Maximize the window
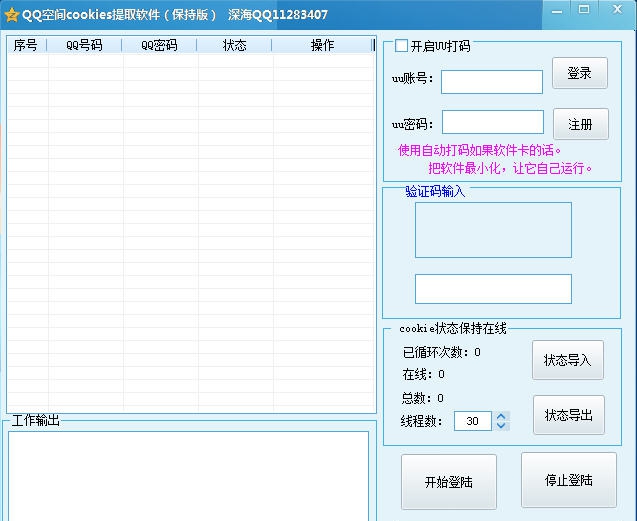This screenshot has height=521, width=637. [x=584, y=10]
